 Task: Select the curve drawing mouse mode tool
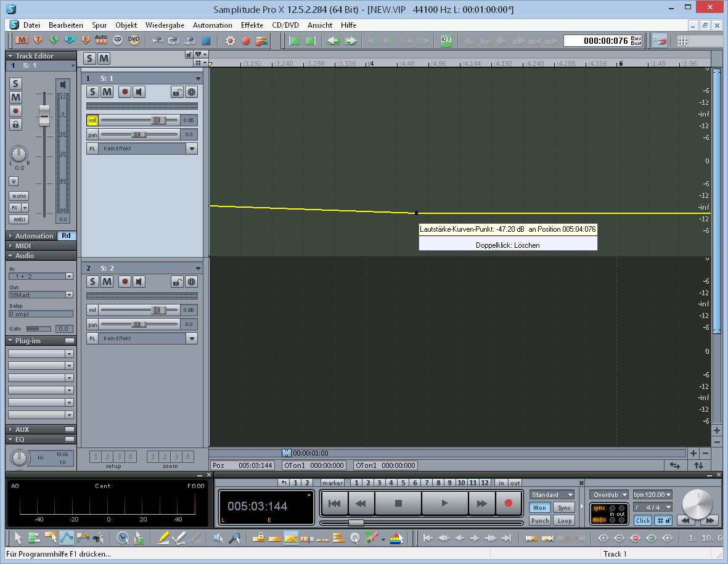(x=67, y=538)
